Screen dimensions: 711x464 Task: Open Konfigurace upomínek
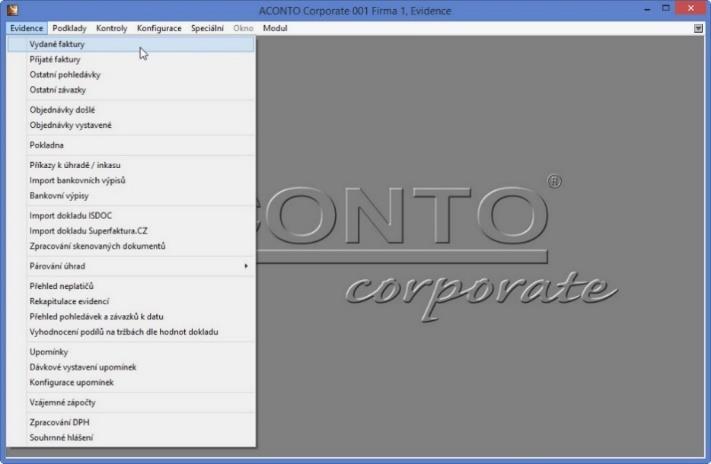131,383
